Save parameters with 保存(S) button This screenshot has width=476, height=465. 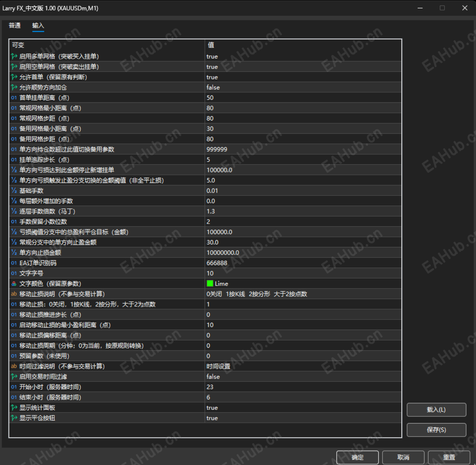tap(436, 430)
